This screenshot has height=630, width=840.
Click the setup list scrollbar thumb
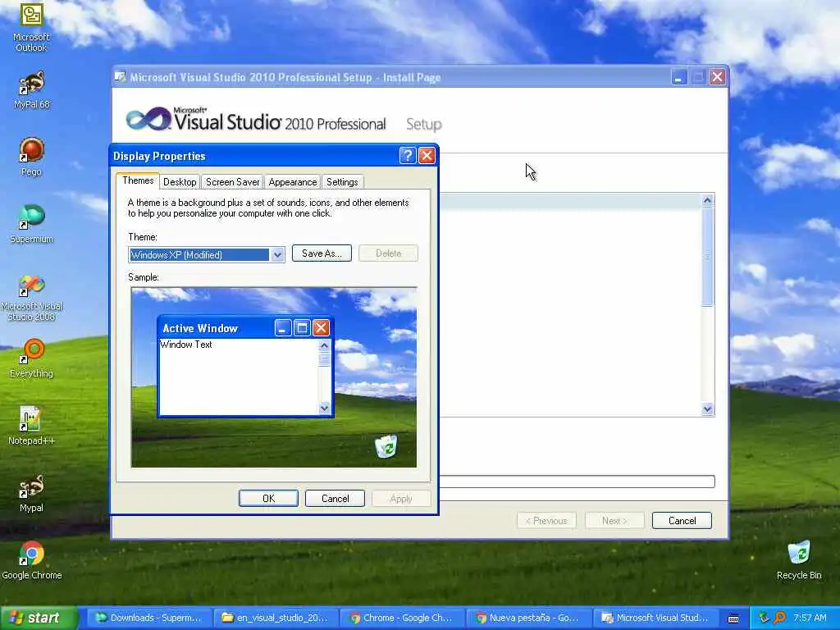707,257
